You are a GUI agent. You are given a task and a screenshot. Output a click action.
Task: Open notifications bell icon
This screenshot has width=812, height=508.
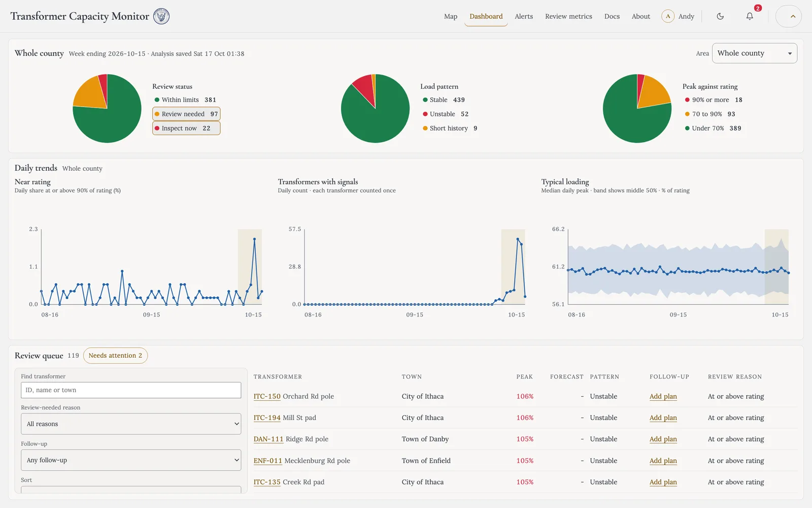(750, 16)
